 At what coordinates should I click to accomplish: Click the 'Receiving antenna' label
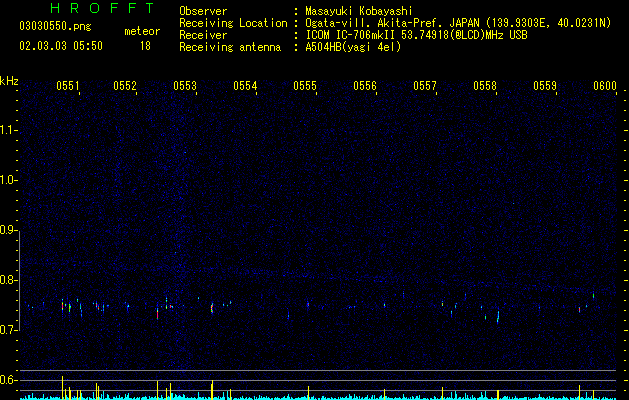click(230, 47)
